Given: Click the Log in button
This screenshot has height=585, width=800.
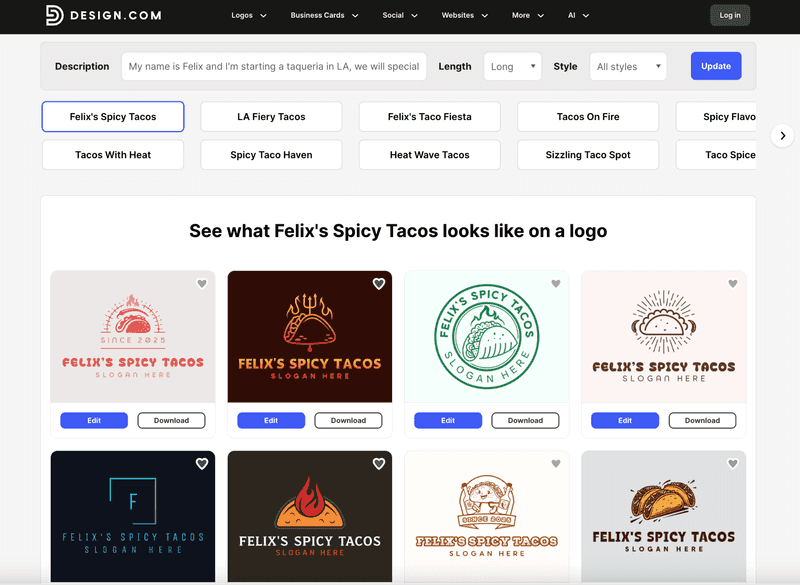Looking at the screenshot, I should click(730, 15).
